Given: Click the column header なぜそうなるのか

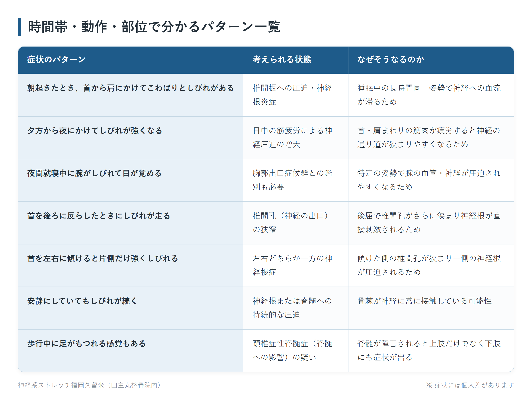Looking at the screenshot, I should coord(431,60).
